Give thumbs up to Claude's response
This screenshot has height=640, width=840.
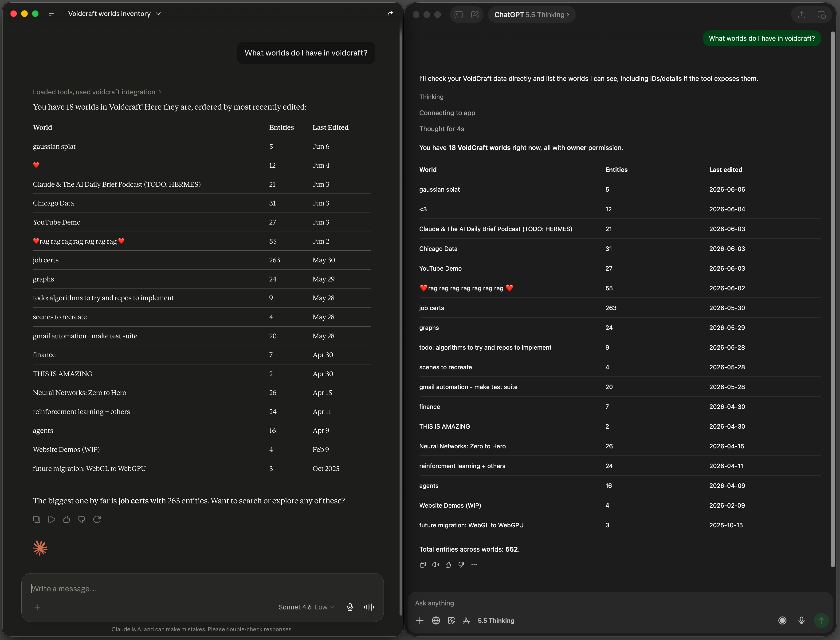[x=67, y=519]
